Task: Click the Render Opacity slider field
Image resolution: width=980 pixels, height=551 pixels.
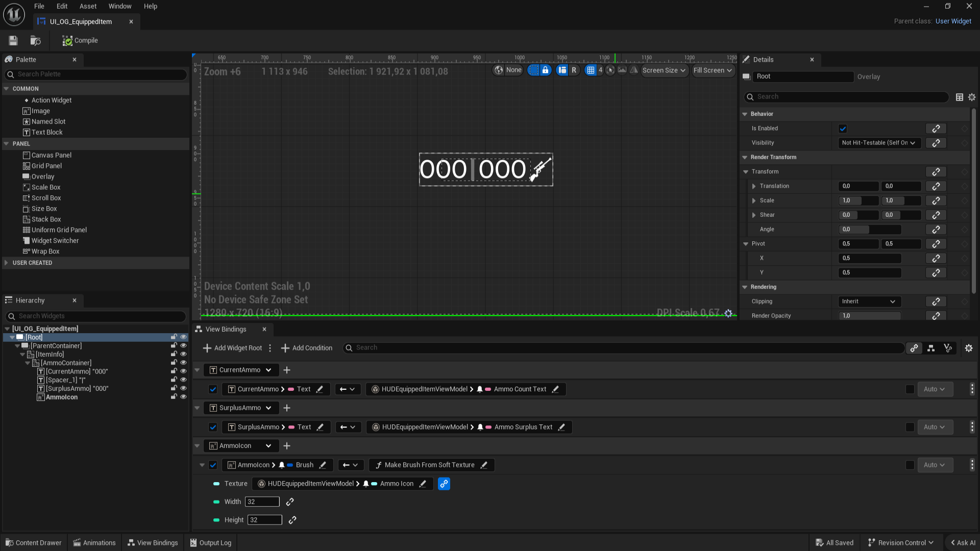Action: coord(869,316)
